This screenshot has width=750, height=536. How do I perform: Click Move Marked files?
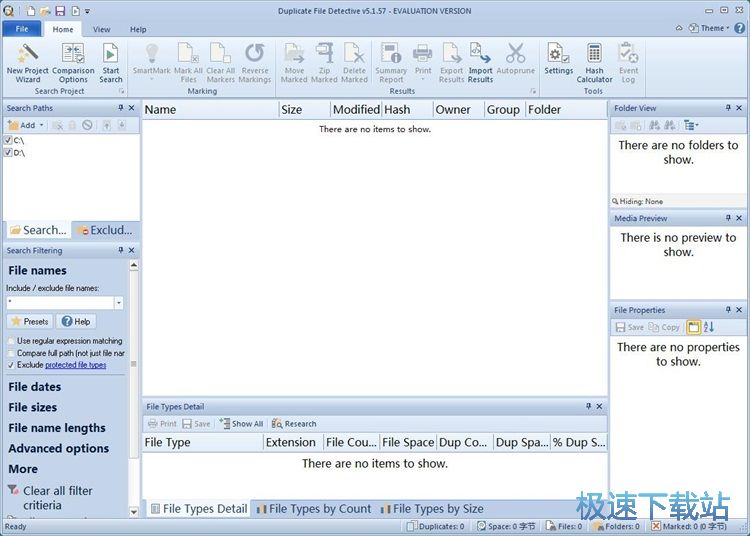(x=294, y=63)
